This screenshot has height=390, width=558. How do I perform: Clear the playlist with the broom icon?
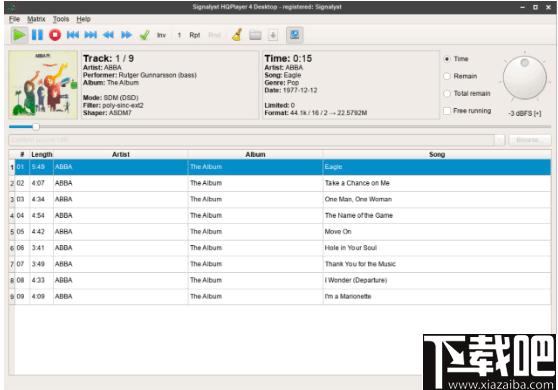(237, 35)
